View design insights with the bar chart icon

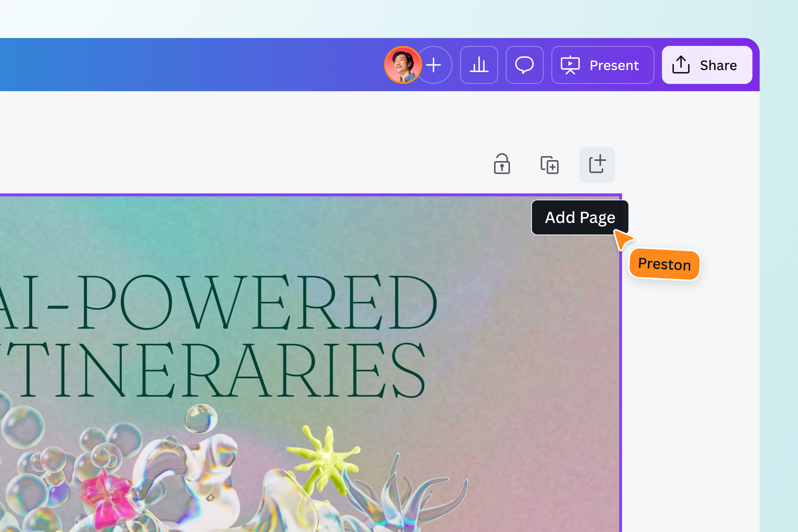coord(479,65)
